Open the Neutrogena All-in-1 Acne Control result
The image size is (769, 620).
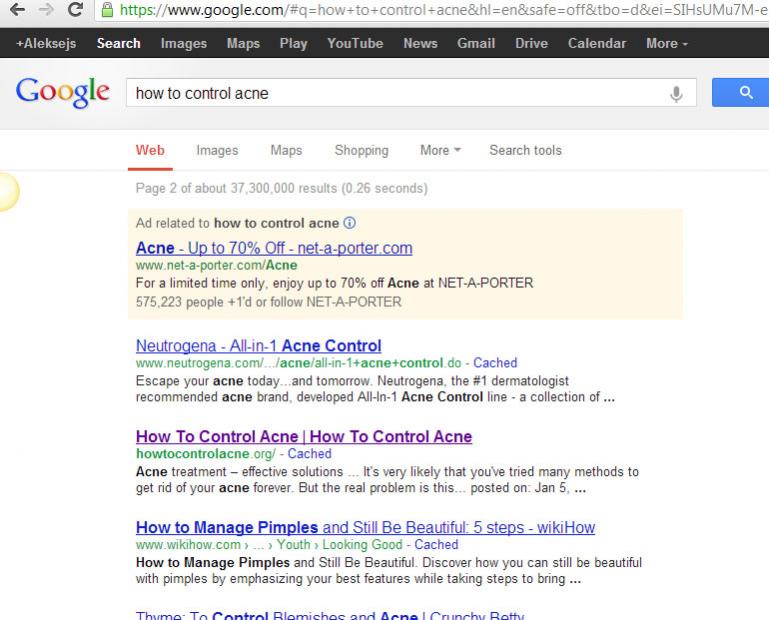[258, 346]
